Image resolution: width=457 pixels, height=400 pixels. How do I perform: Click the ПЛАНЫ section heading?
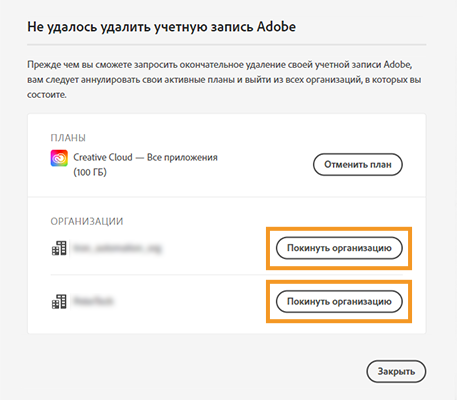click(68, 138)
